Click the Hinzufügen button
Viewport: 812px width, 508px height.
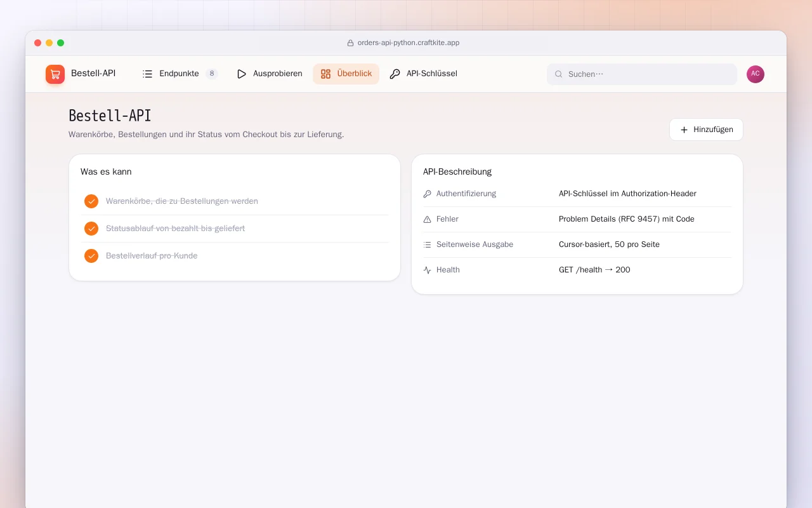706,130
